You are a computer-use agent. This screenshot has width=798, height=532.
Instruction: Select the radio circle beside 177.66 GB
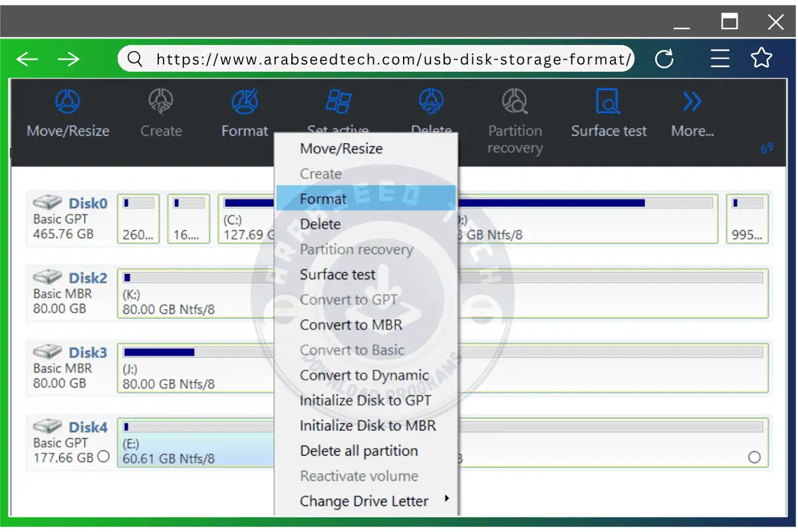(x=103, y=457)
